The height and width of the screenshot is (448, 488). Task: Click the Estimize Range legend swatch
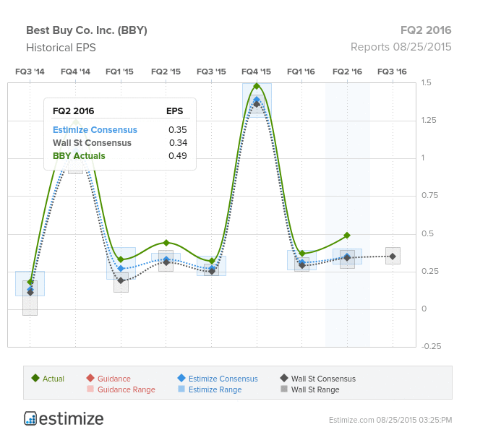point(181,389)
